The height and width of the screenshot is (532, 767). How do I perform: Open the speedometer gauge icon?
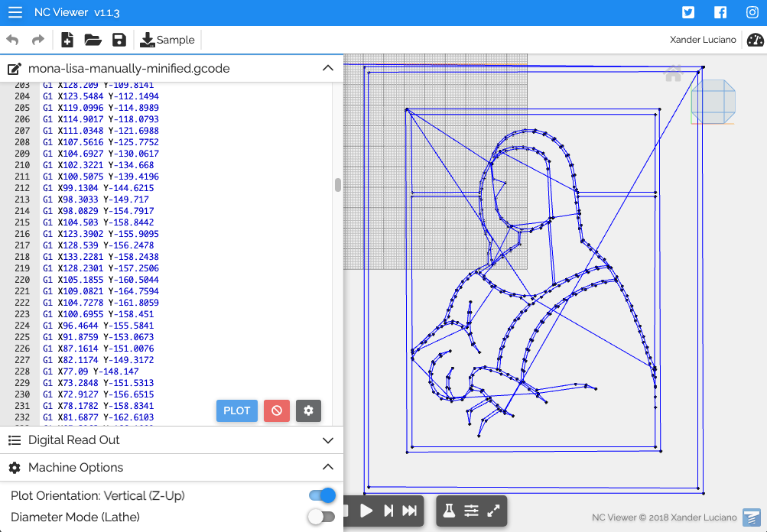coord(755,40)
